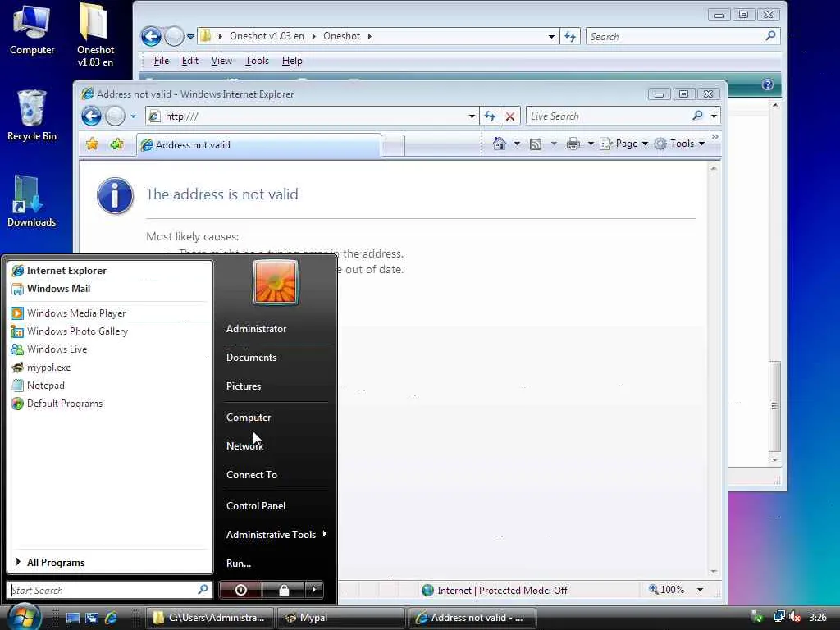Image resolution: width=840 pixels, height=630 pixels.
Task: Click the Start orb button
Action: (x=24, y=616)
